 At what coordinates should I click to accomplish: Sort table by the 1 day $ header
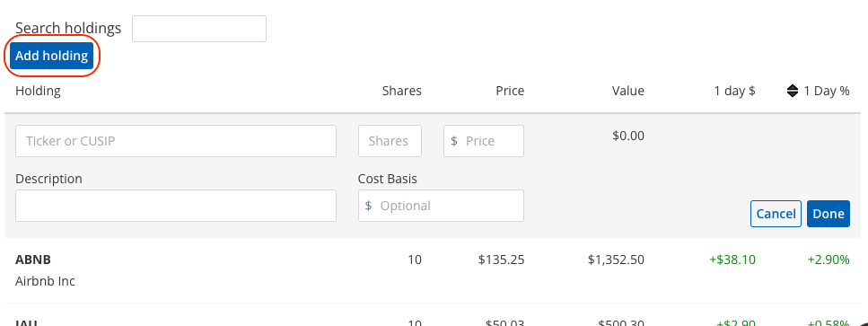pos(734,91)
